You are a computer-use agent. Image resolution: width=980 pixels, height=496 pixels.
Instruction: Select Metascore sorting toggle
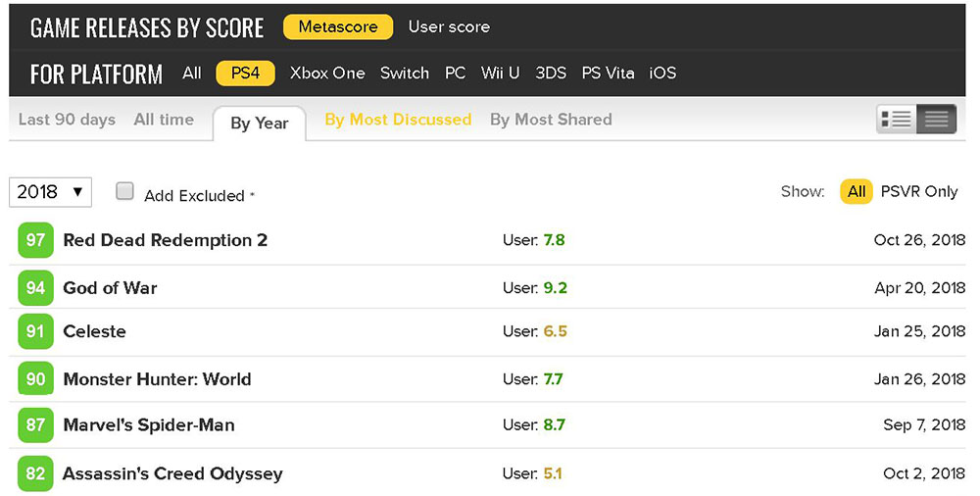[338, 26]
